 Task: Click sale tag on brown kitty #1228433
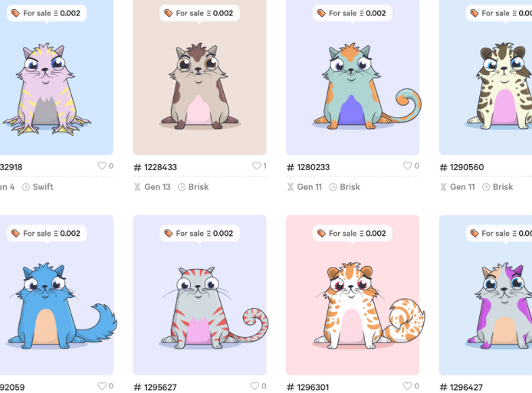pyautogui.click(x=169, y=13)
